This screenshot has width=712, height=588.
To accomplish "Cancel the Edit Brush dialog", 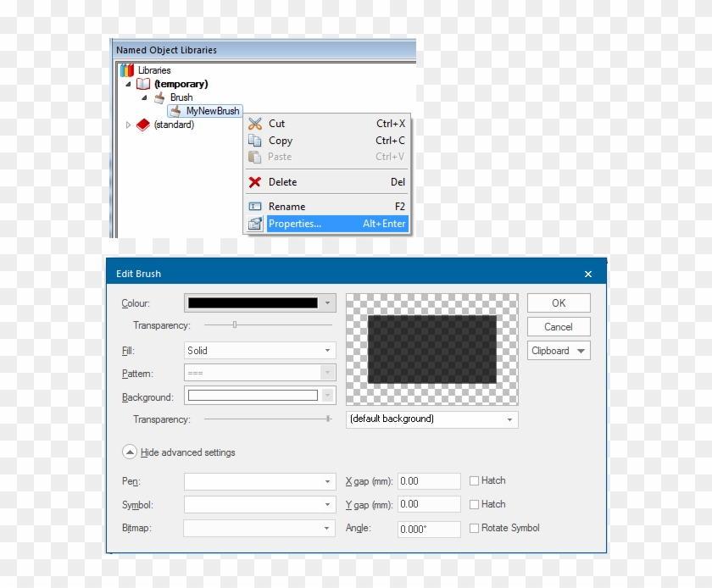I will 558,326.
